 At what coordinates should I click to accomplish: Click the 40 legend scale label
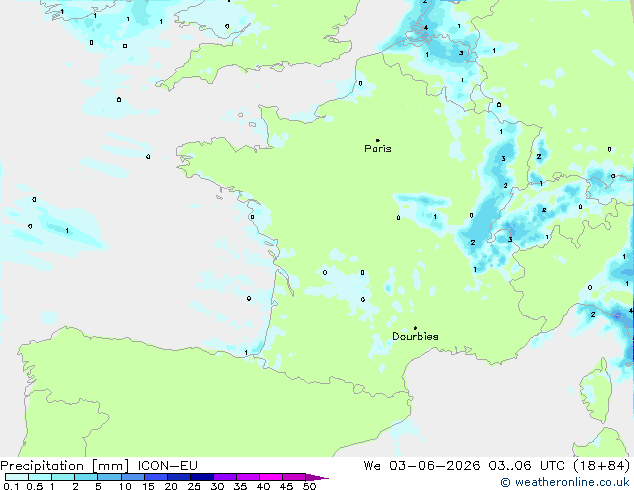(263, 486)
